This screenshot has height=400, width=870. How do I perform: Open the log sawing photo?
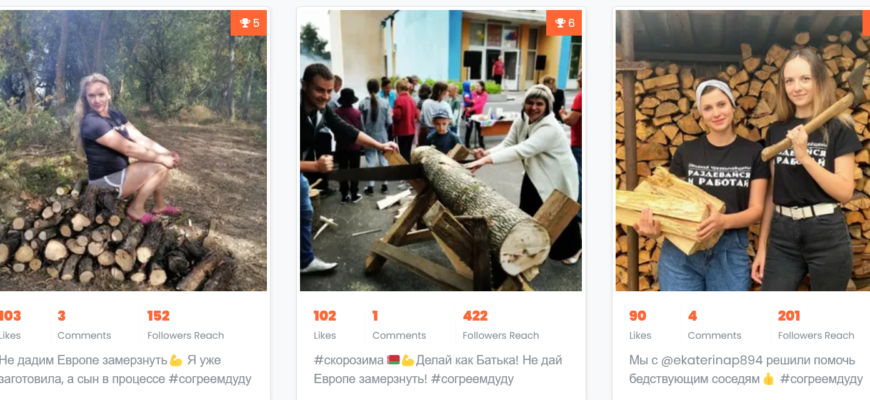441,150
